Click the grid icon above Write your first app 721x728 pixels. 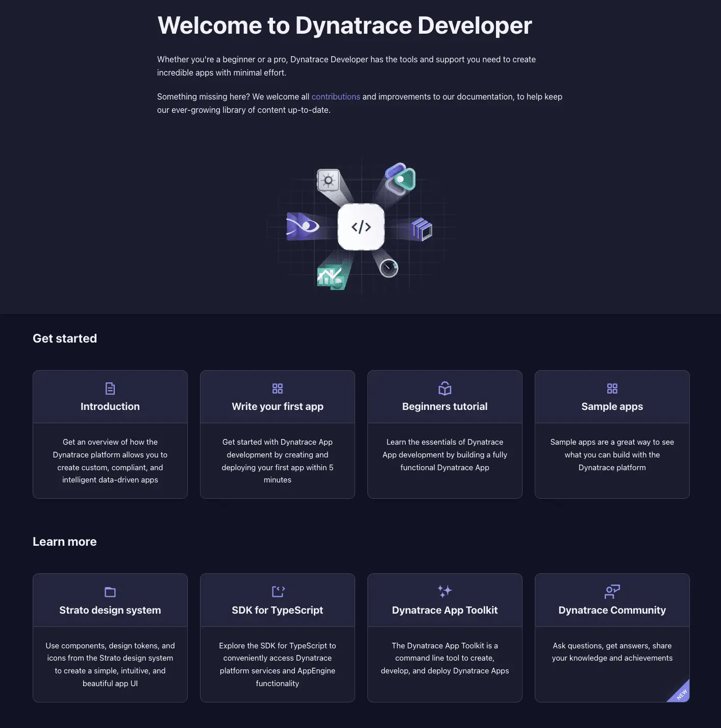point(278,389)
